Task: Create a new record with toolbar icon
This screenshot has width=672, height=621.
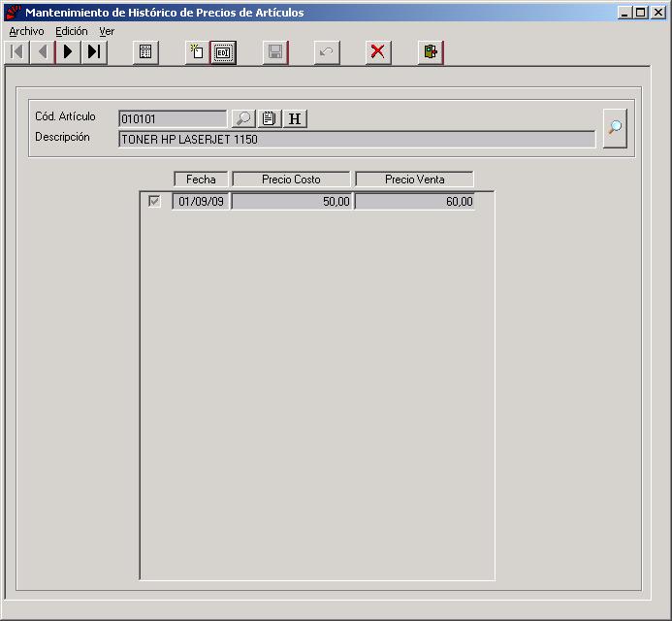Action: (197, 52)
